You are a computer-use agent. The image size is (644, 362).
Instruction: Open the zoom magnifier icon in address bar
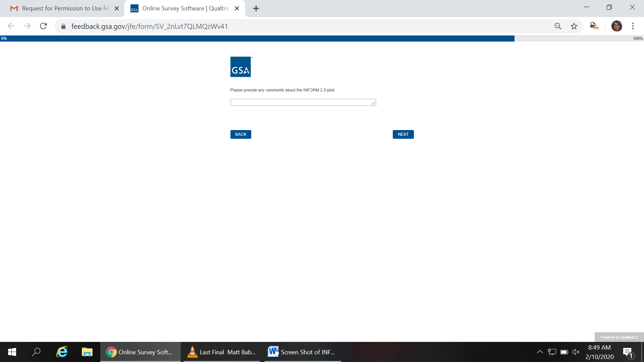557,26
